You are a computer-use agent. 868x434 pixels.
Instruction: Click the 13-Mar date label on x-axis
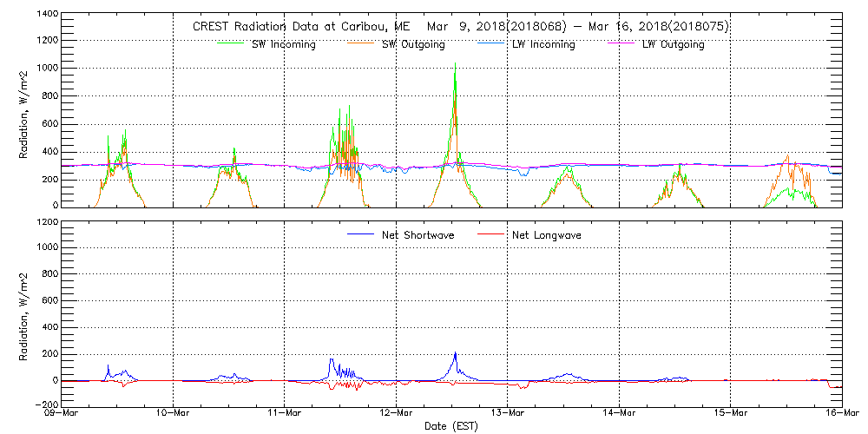coord(508,414)
